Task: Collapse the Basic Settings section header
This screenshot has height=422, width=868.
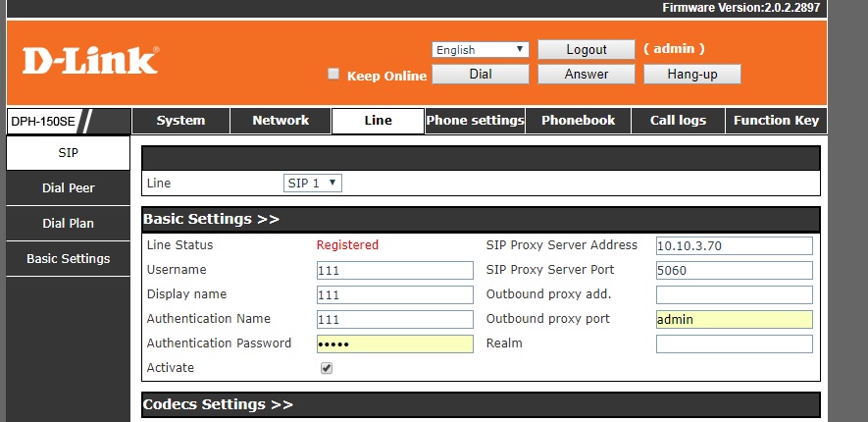Action: pyautogui.click(x=212, y=219)
